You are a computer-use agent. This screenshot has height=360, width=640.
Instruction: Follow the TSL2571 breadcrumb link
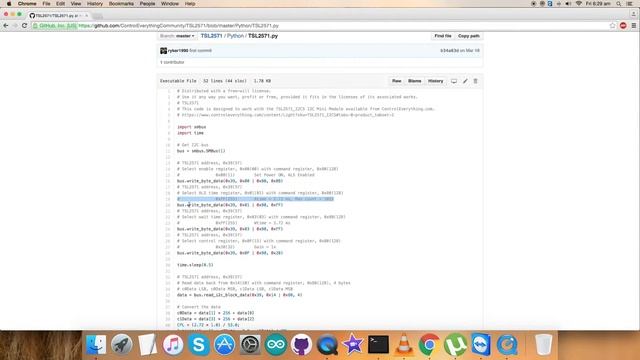(211, 36)
